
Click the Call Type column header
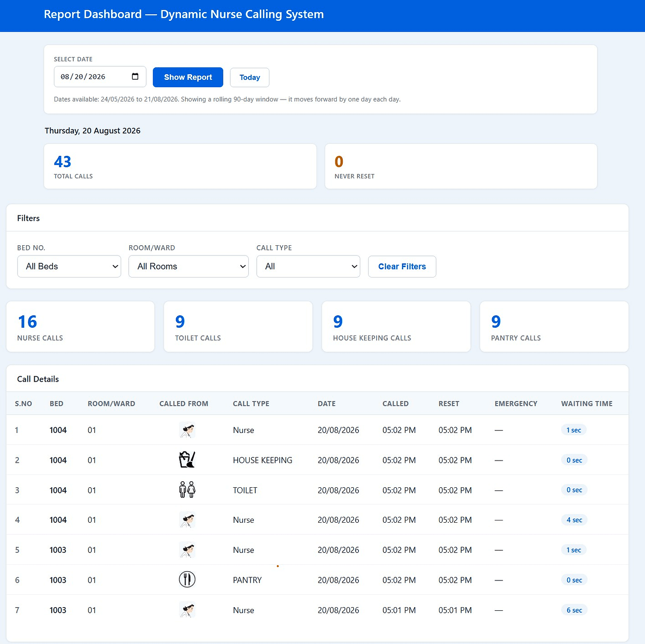coord(251,404)
